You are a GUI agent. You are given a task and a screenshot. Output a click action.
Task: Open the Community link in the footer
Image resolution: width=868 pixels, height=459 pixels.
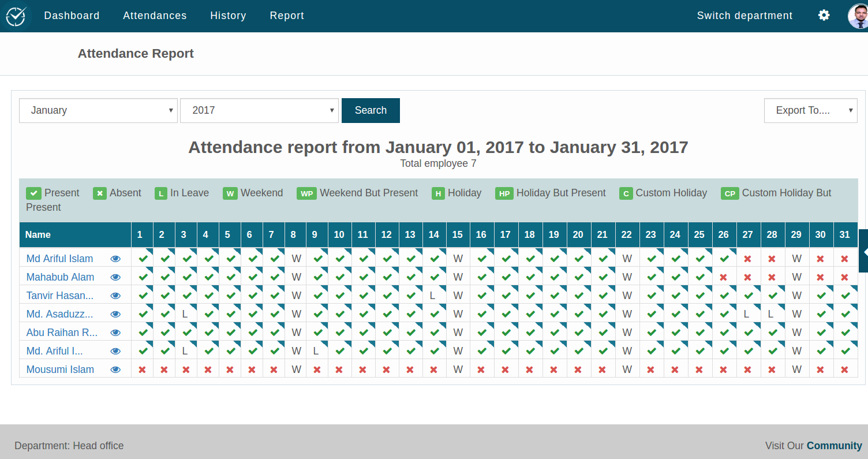tap(834, 445)
